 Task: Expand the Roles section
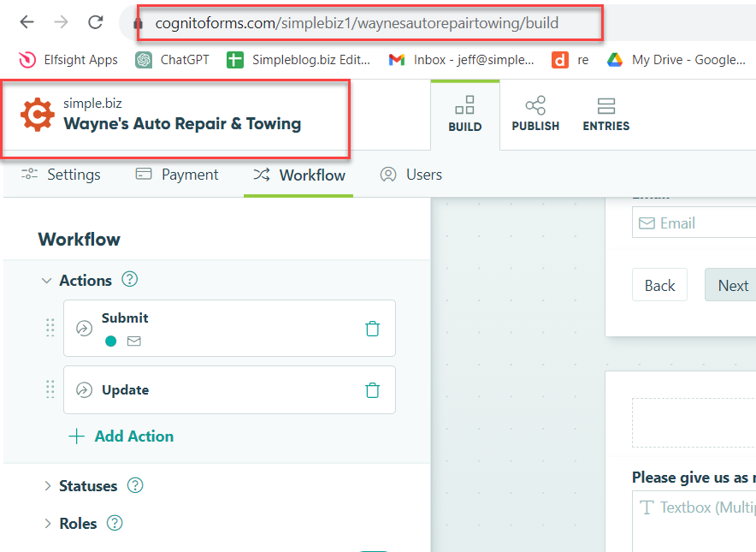pyautogui.click(x=47, y=524)
